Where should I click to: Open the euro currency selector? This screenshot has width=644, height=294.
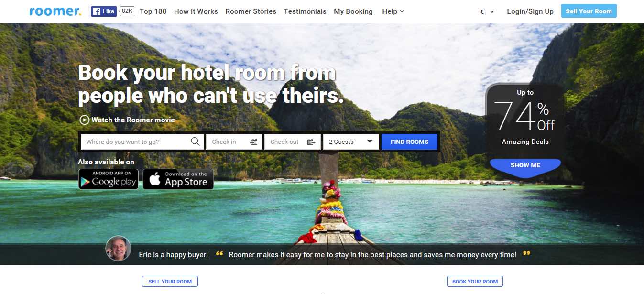click(487, 11)
